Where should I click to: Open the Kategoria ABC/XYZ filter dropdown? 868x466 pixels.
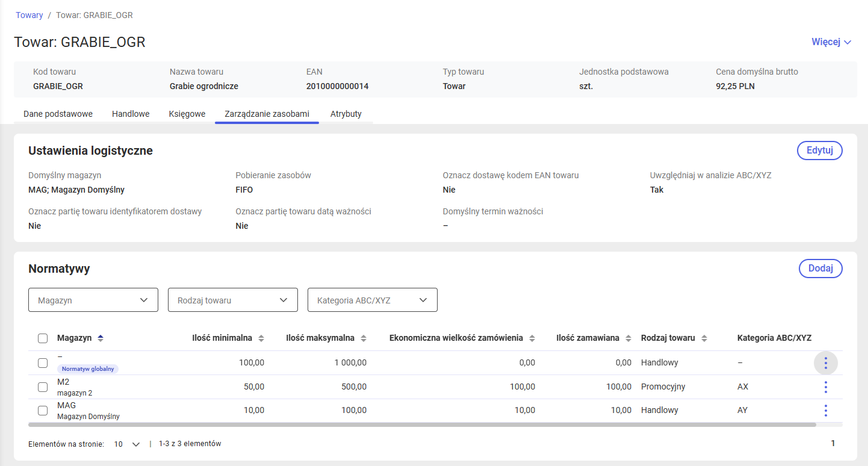(373, 300)
